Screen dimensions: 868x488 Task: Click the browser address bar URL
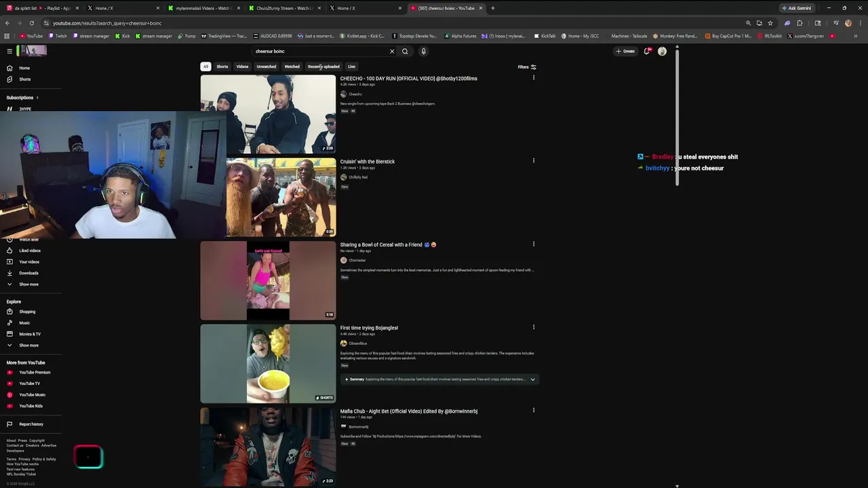coord(107,23)
